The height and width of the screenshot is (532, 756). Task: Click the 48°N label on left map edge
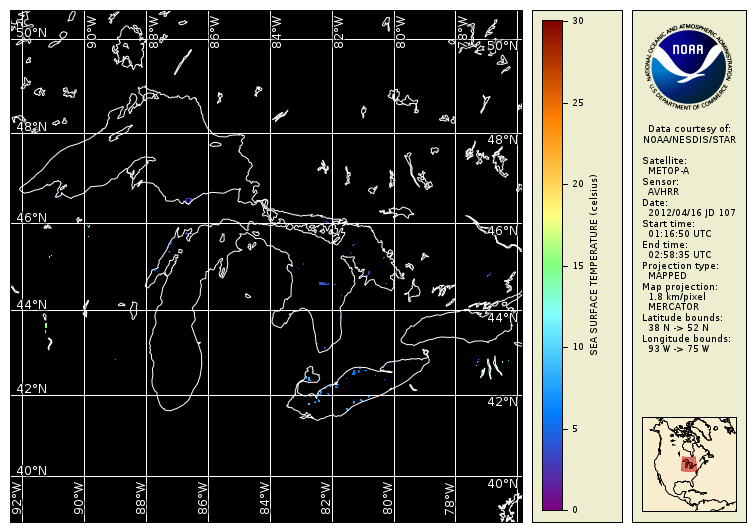point(31,127)
